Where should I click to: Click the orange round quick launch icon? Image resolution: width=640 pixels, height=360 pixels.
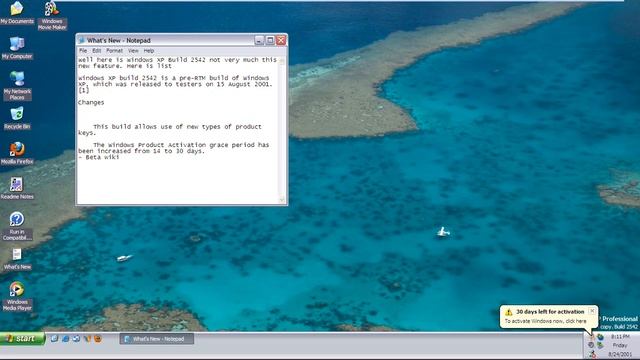(x=98, y=338)
